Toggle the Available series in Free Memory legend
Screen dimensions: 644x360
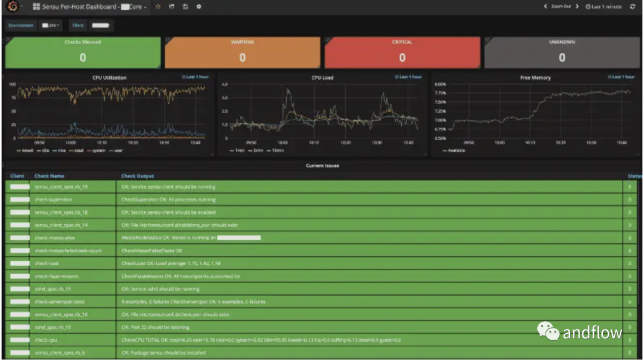click(456, 151)
